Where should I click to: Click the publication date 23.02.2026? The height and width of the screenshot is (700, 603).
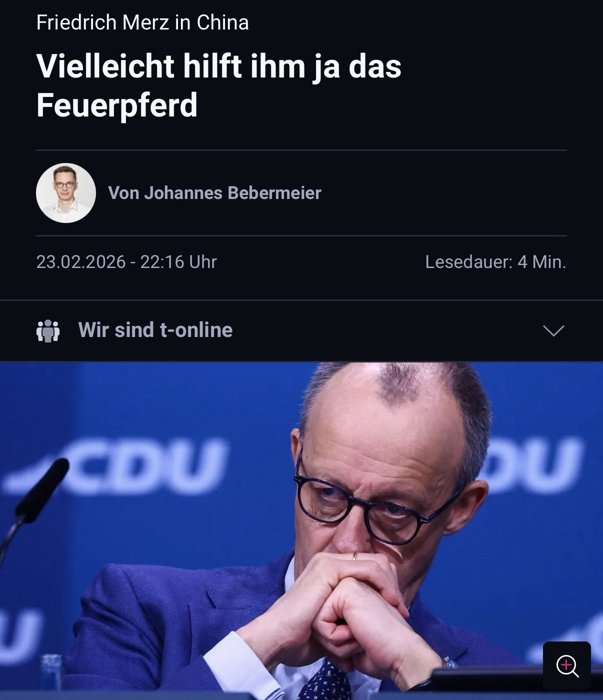click(81, 261)
